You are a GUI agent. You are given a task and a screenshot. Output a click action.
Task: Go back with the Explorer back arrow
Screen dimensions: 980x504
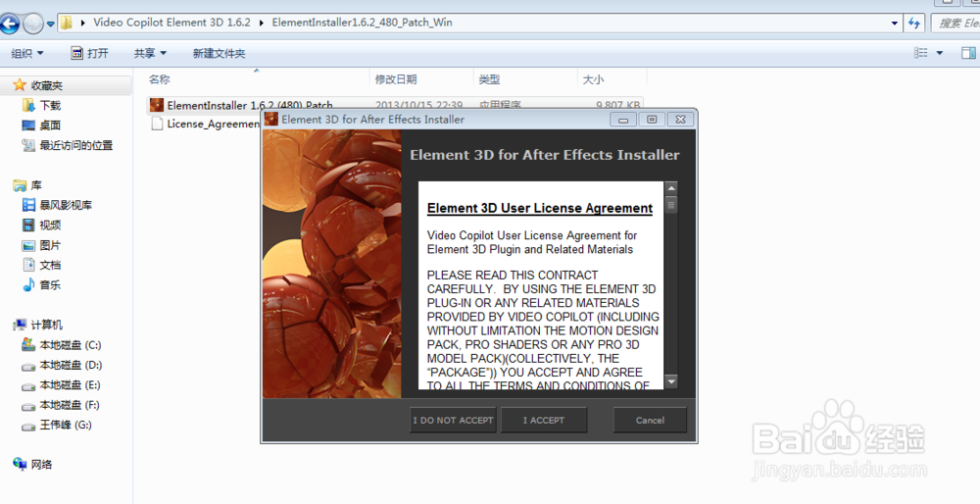pos(10,24)
